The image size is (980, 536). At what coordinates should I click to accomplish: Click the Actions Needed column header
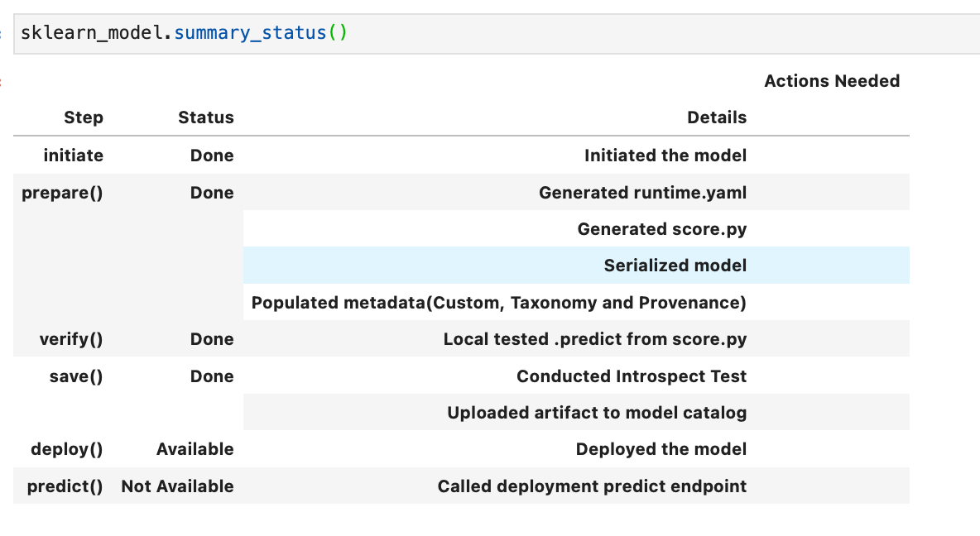click(x=831, y=81)
